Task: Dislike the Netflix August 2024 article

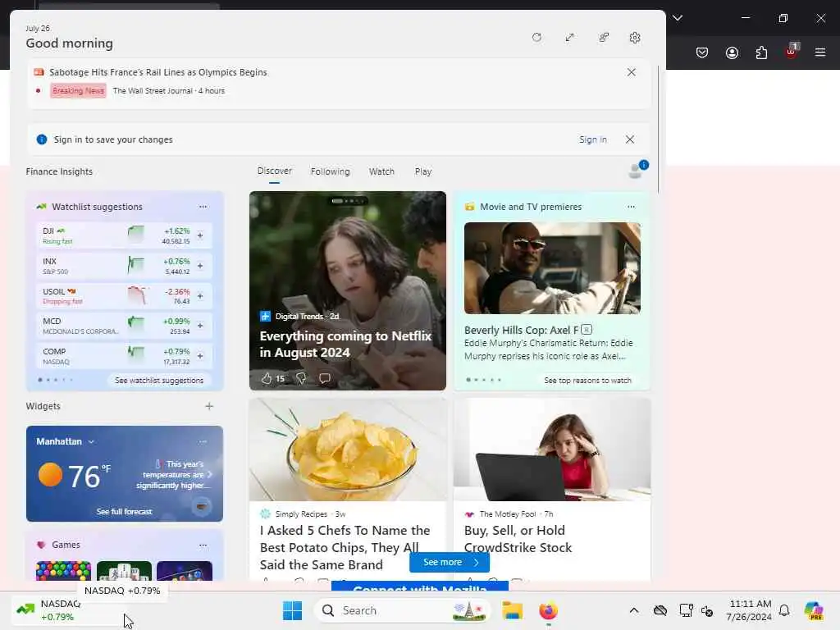Action: (300, 378)
